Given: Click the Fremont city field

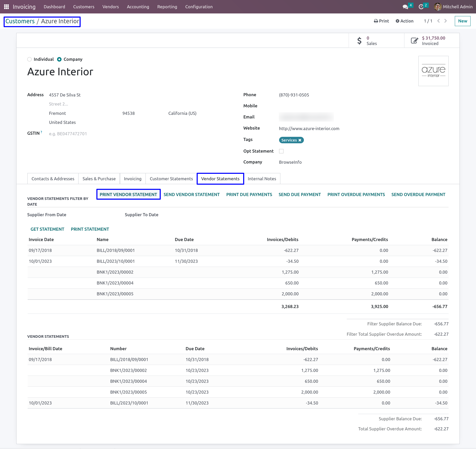Looking at the screenshot, I should click(x=57, y=113).
